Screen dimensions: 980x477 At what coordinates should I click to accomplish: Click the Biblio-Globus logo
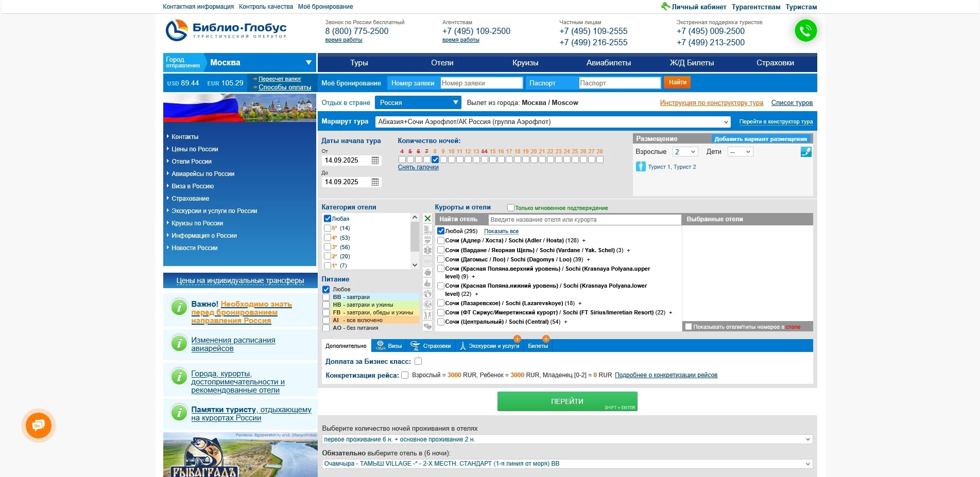[x=226, y=30]
